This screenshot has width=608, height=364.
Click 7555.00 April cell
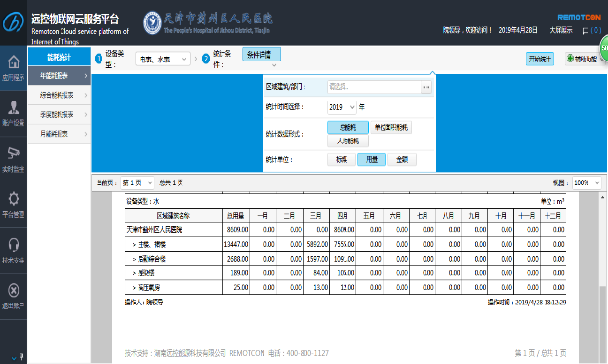click(x=344, y=244)
